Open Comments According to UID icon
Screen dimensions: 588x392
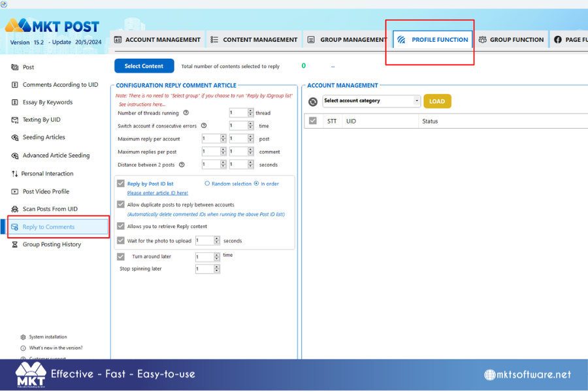[x=15, y=85]
